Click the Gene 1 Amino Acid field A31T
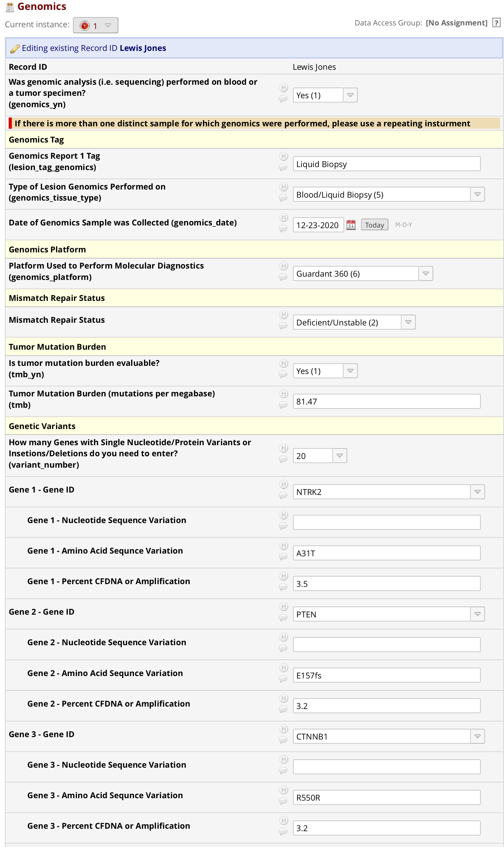Image resolution: width=504 pixels, height=847 pixels. pyautogui.click(x=386, y=553)
